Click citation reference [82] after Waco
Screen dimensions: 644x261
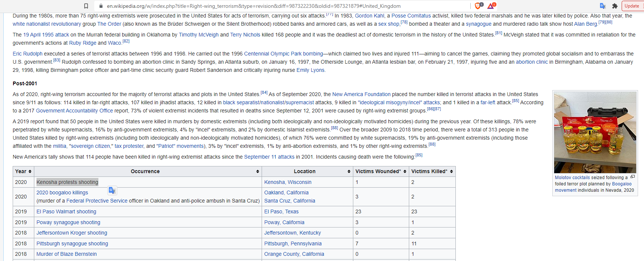126,41
